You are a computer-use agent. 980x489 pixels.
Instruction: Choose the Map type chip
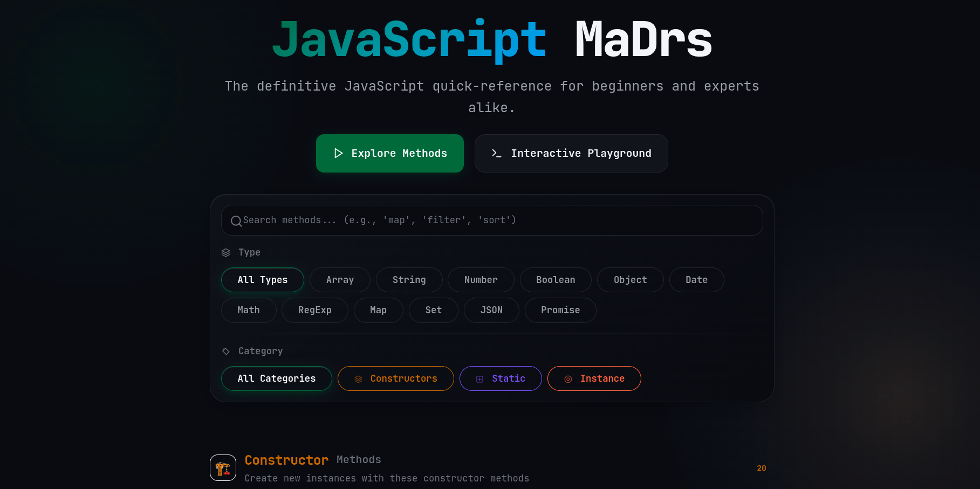(x=379, y=310)
